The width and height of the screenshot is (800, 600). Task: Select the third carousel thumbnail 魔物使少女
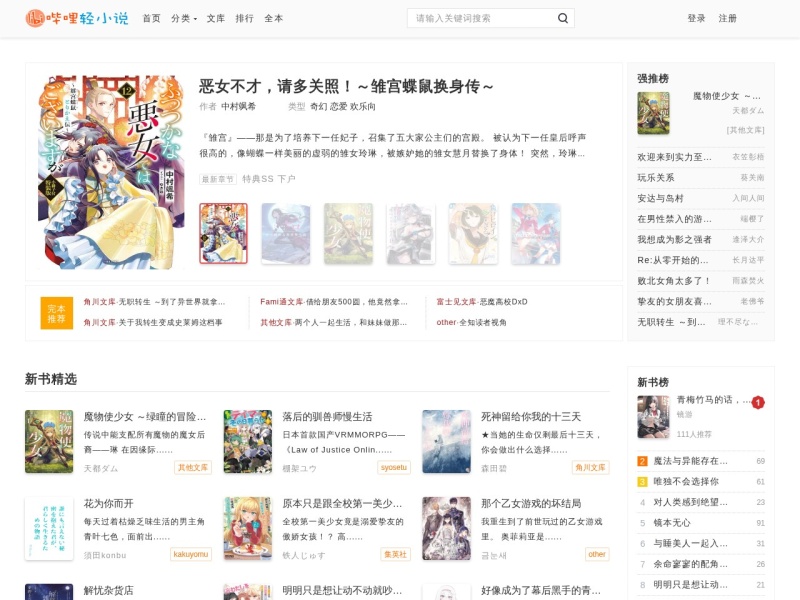pyautogui.click(x=348, y=233)
